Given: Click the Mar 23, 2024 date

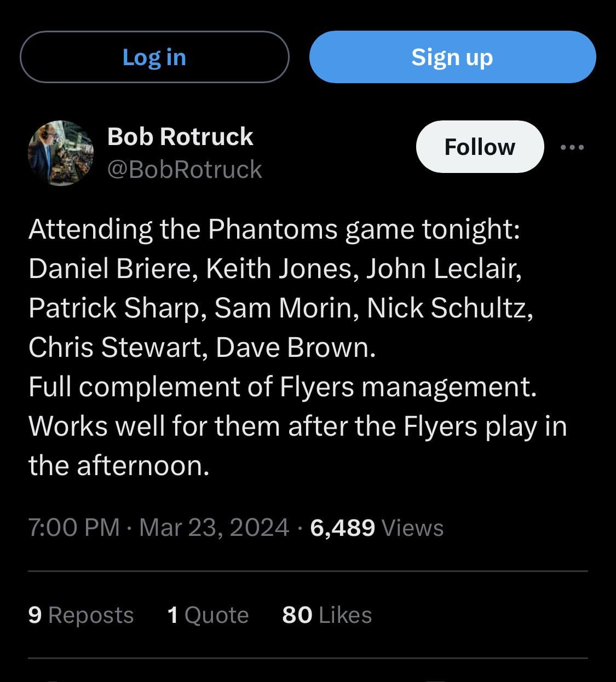Looking at the screenshot, I should pos(214,528).
